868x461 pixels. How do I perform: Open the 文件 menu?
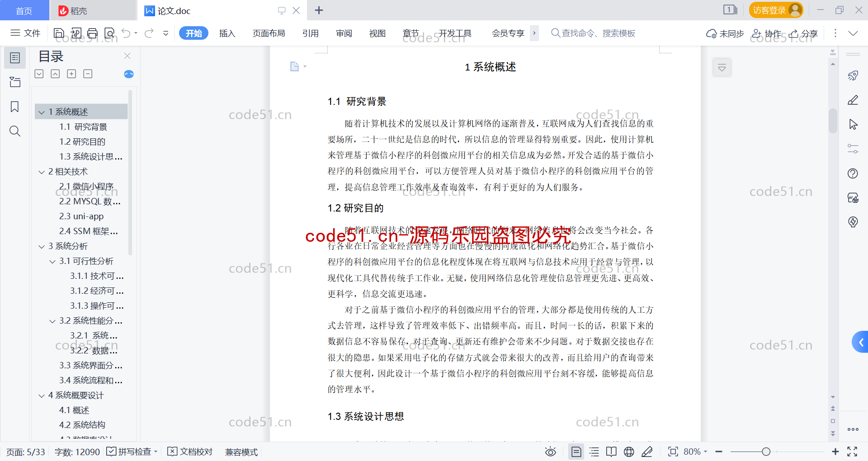[26, 33]
